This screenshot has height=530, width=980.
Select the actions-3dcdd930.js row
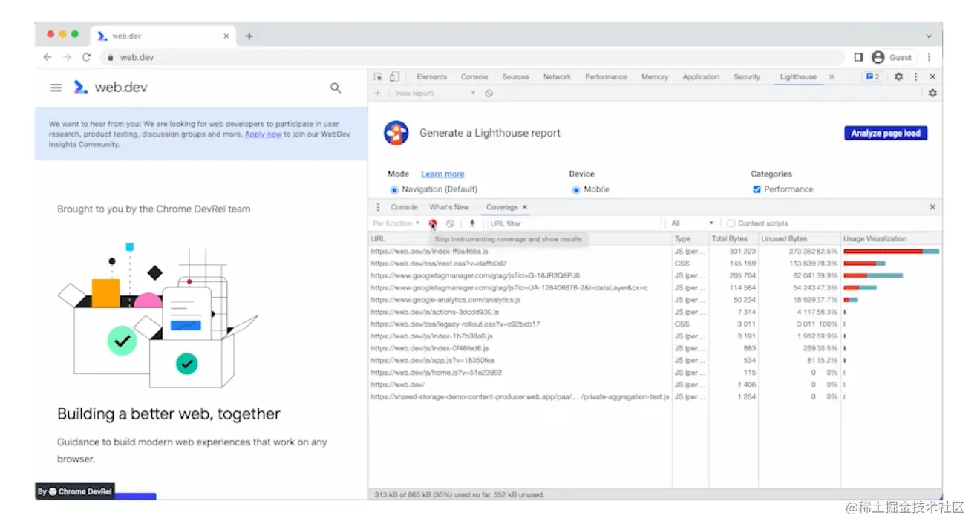click(x=655, y=312)
